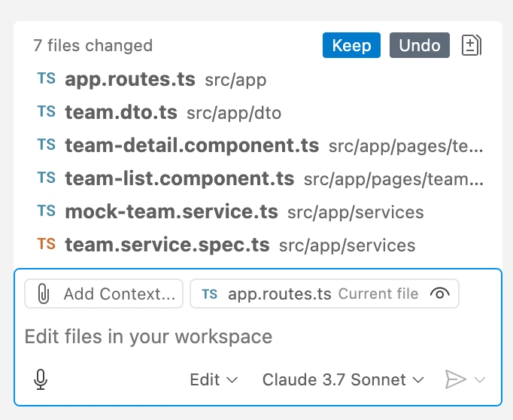Click the TS icon beside mock-team.service.ts
This screenshot has height=420, width=513.
pyautogui.click(x=47, y=211)
